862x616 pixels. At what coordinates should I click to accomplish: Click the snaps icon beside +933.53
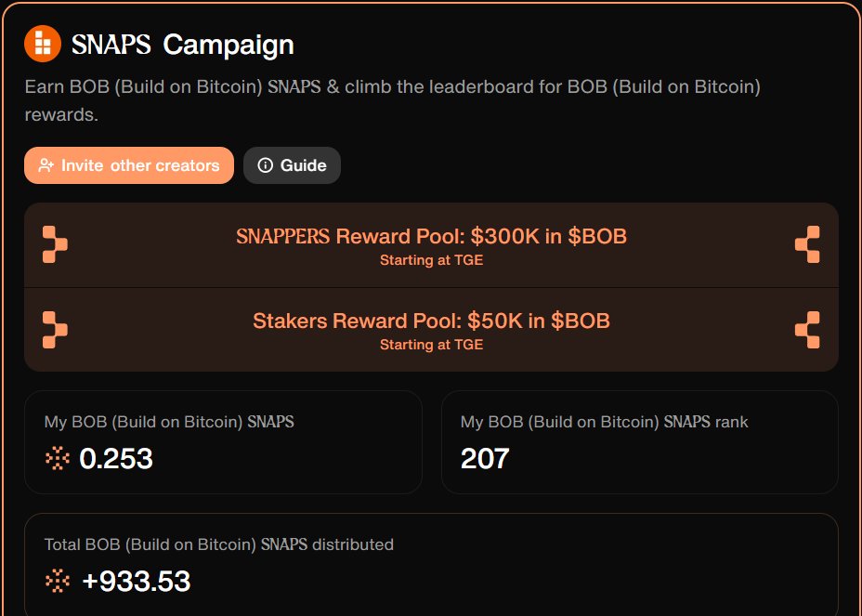click(58, 581)
